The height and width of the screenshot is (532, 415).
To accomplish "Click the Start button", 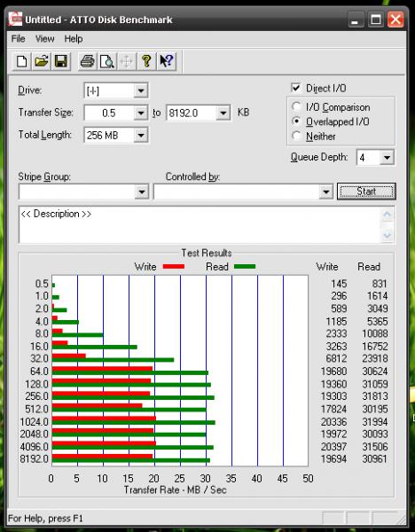I will (366, 192).
